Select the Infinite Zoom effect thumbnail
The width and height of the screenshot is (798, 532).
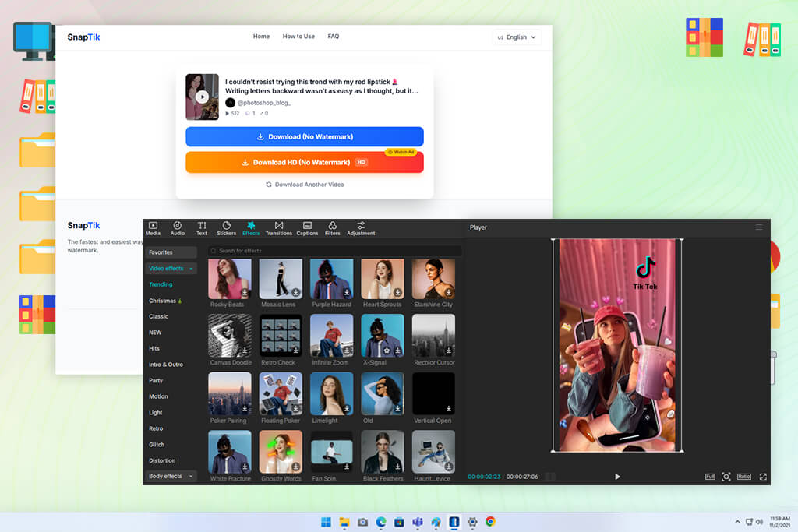[331, 336]
